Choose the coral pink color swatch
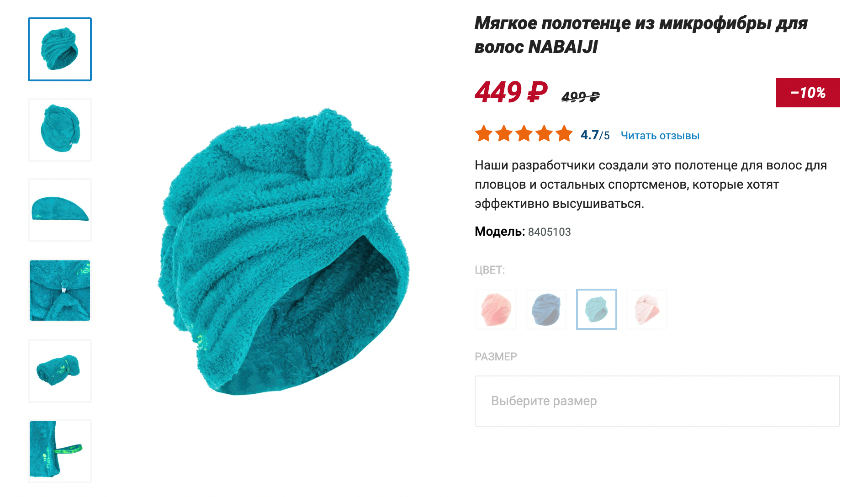The image size is (868, 497). point(496,309)
